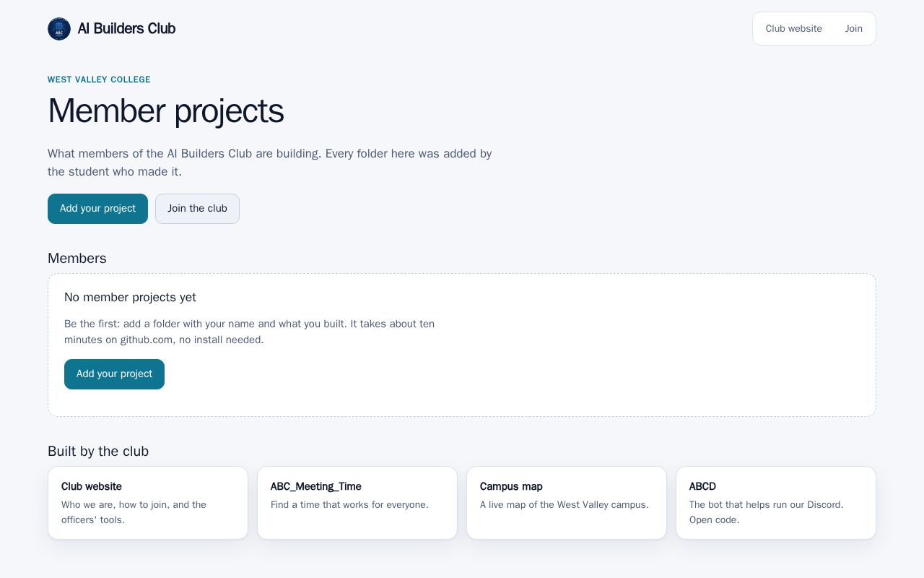Image resolution: width=924 pixels, height=578 pixels.
Task: Open the ABCD Discord bot card
Action: pos(776,503)
